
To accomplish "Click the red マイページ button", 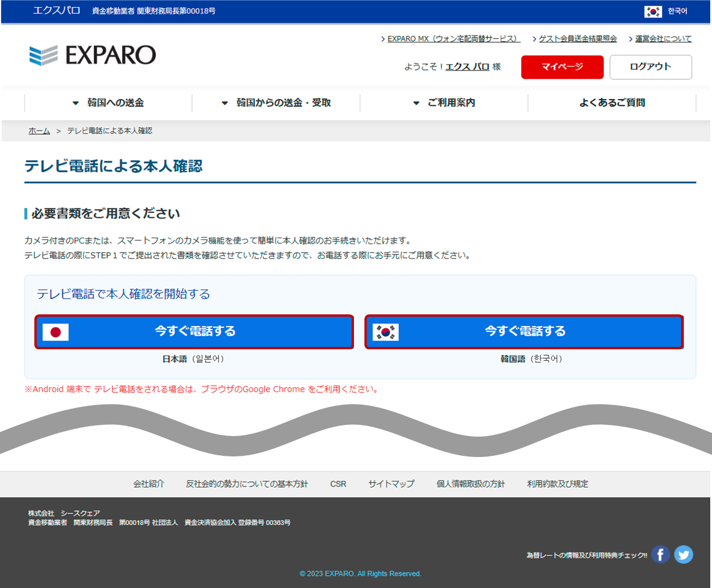I will (x=562, y=67).
